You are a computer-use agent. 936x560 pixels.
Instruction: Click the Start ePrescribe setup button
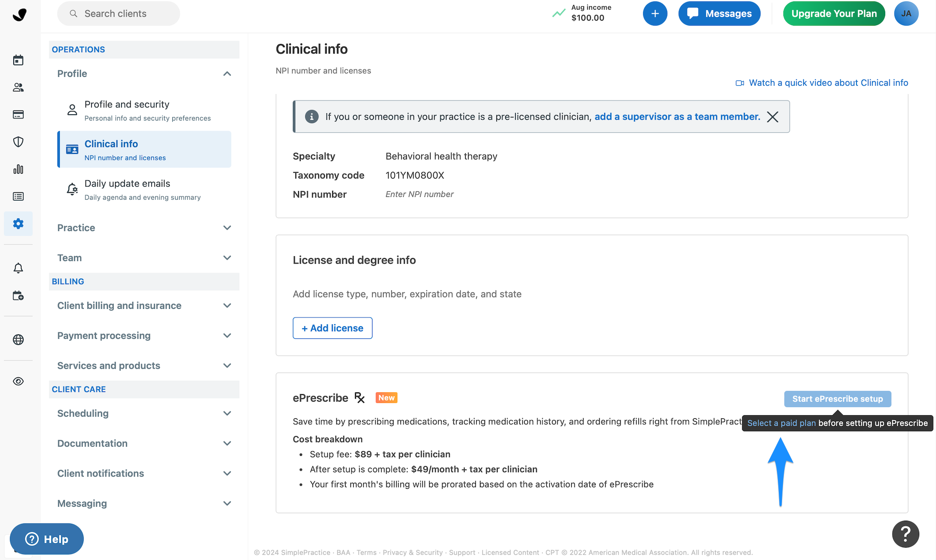[x=837, y=399]
